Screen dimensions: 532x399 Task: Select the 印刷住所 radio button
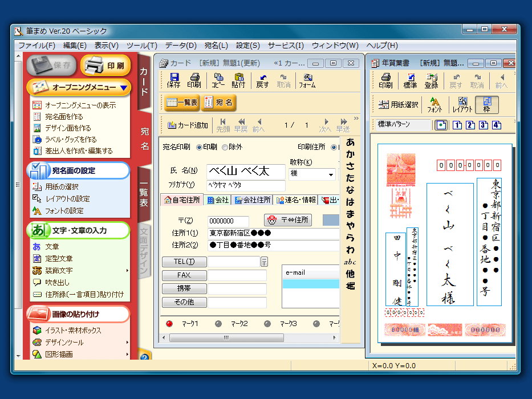click(x=334, y=147)
